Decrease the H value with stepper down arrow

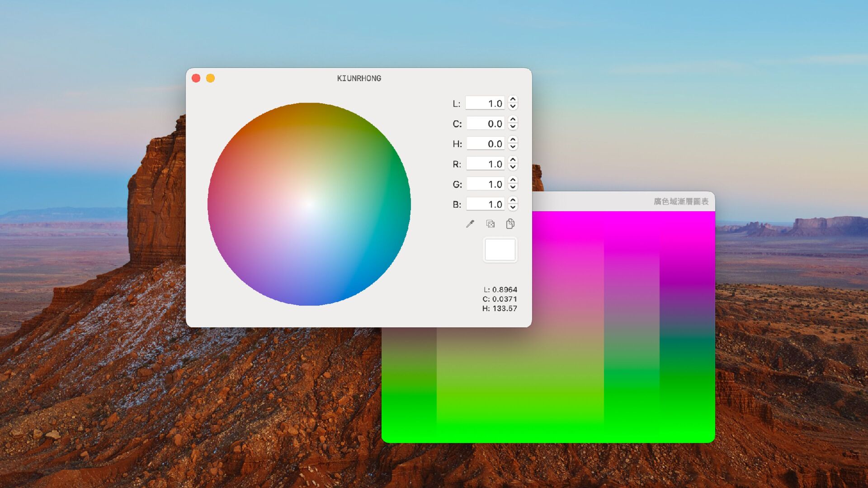point(513,147)
